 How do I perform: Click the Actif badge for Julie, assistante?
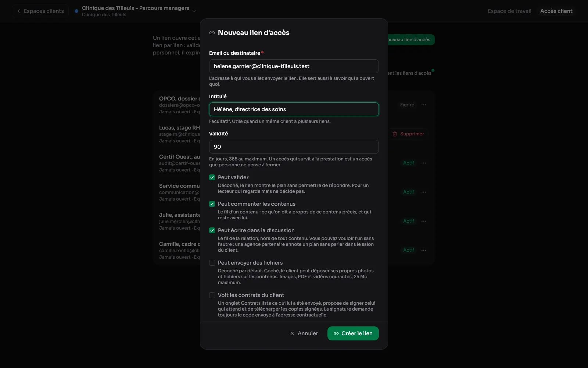tap(409, 221)
